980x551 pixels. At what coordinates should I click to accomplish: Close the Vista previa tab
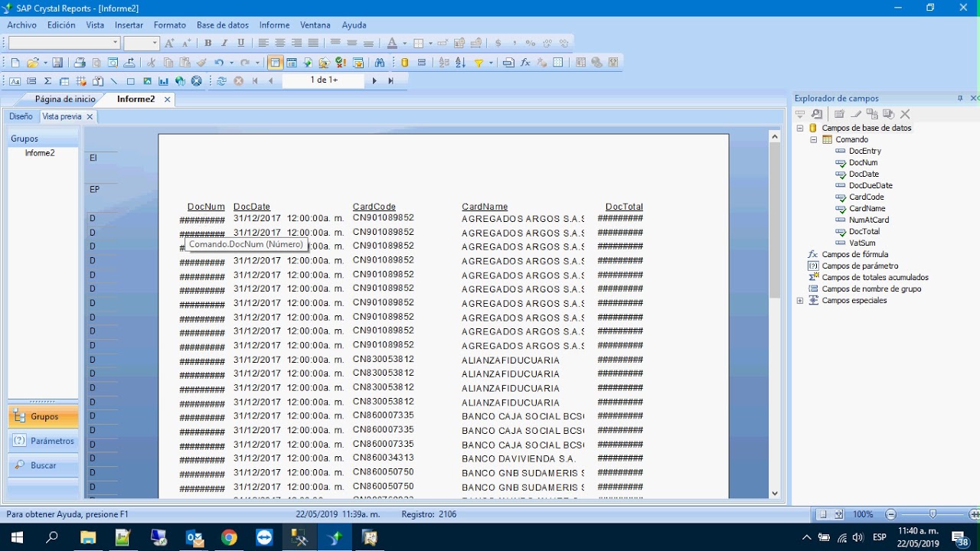tap(90, 117)
